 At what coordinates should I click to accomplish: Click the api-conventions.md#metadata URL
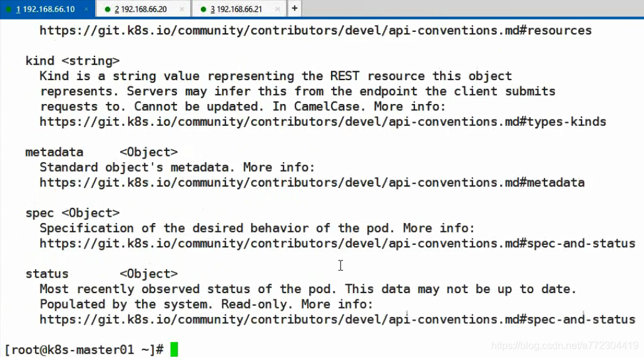(312, 182)
